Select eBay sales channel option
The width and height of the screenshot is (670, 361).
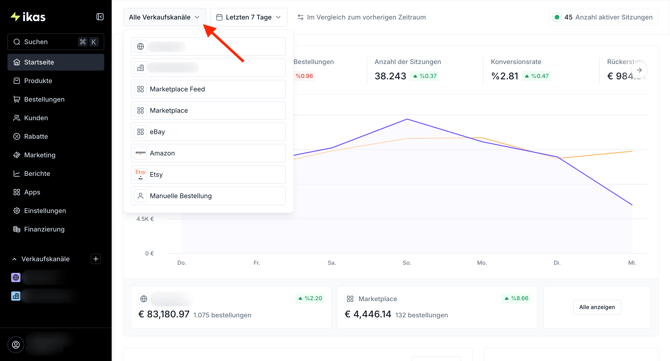point(209,132)
